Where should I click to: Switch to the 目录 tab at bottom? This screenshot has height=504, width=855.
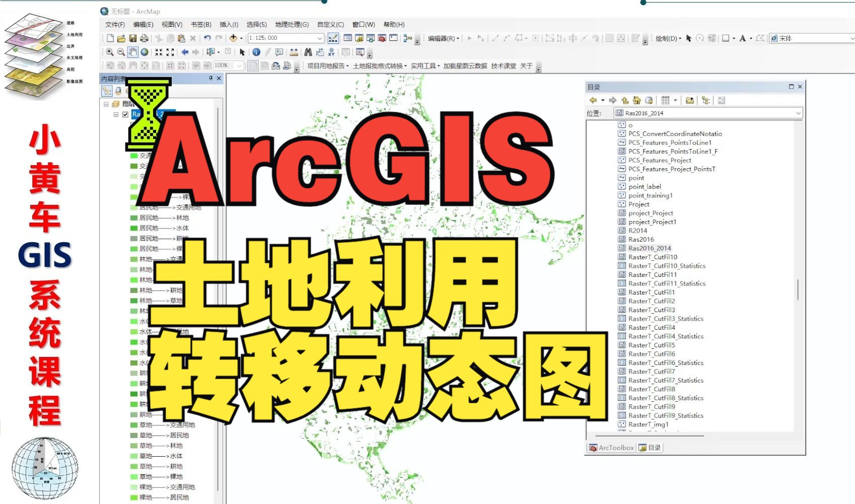pos(650,448)
